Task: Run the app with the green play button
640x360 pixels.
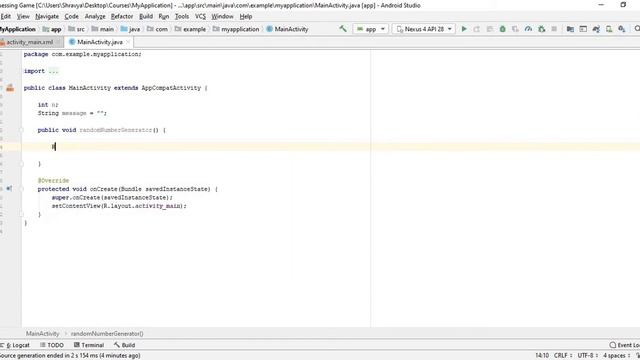Action: 464,29
